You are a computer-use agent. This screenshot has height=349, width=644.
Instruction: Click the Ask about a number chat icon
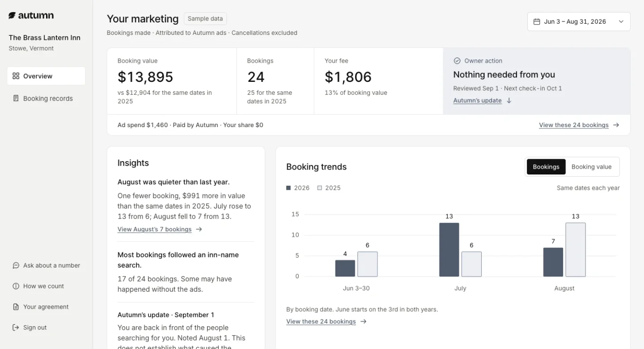tap(16, 265)
